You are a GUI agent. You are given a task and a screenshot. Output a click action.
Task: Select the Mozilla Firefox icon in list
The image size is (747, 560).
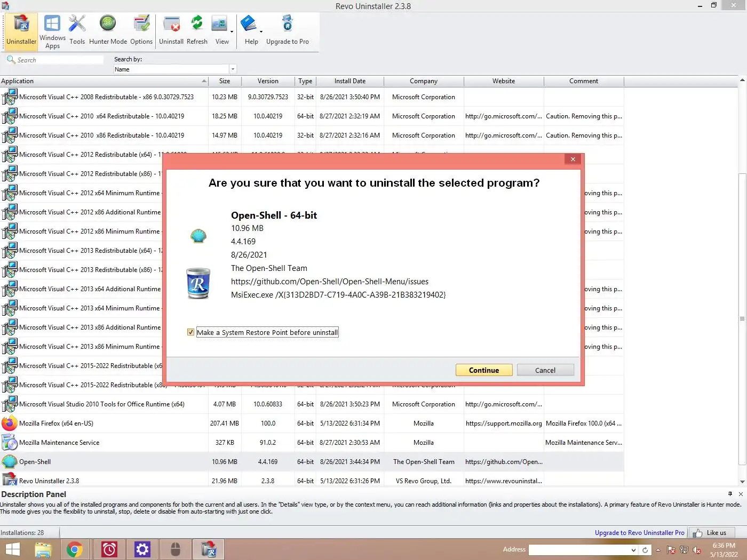9,423
